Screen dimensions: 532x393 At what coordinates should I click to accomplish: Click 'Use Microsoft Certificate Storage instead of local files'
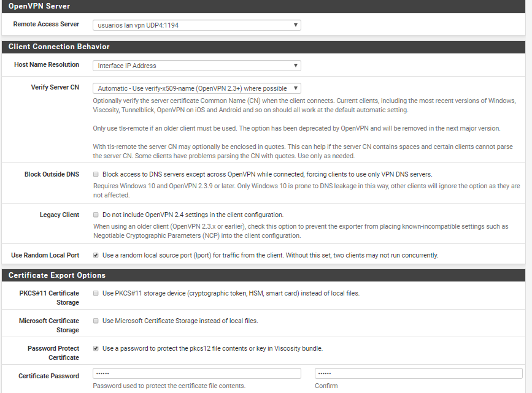[180, 321]
